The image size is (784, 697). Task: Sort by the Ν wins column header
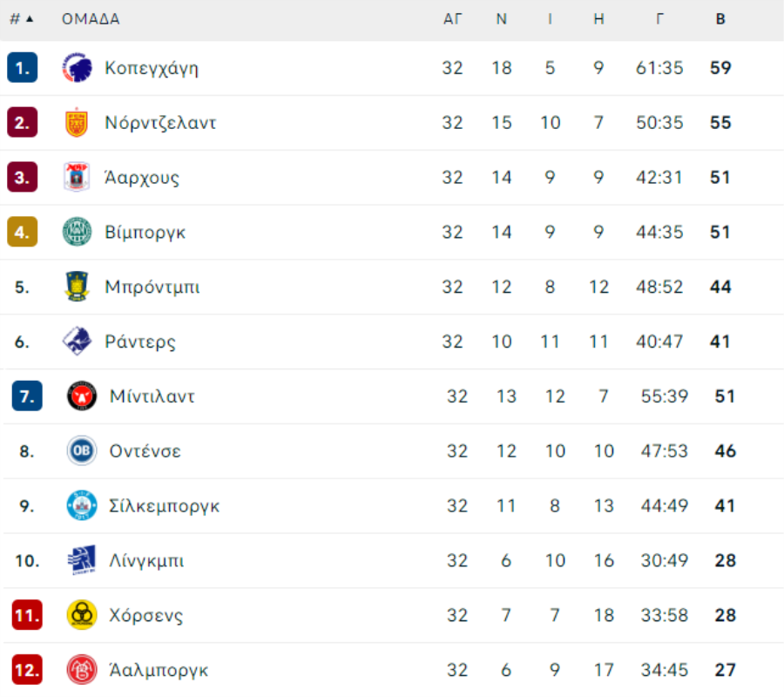click(502, 19)
